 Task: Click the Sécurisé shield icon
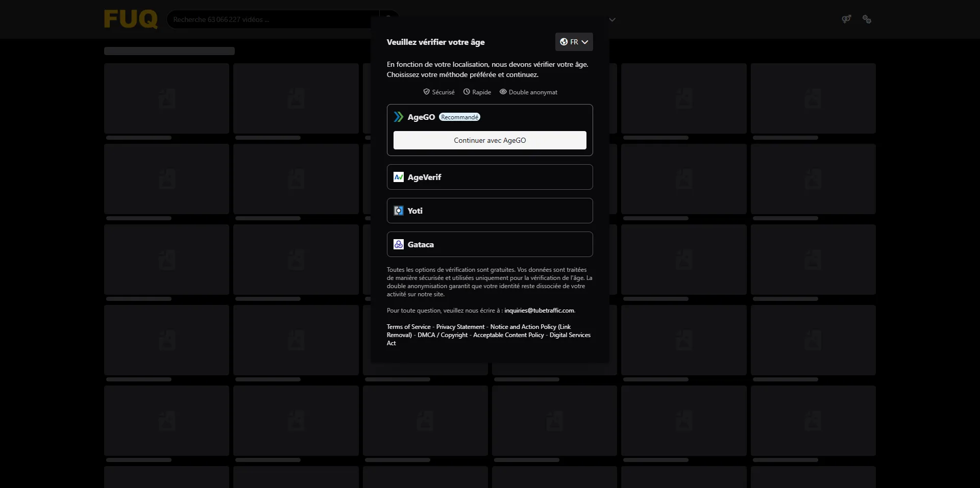tap(426, 92)
